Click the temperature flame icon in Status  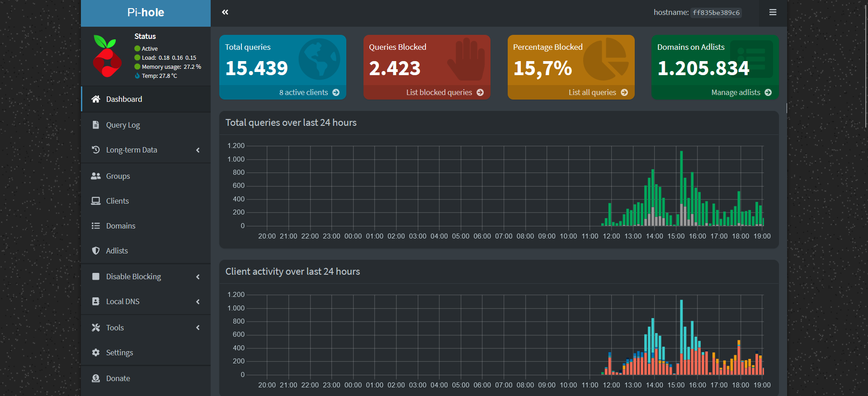(137, 76)
